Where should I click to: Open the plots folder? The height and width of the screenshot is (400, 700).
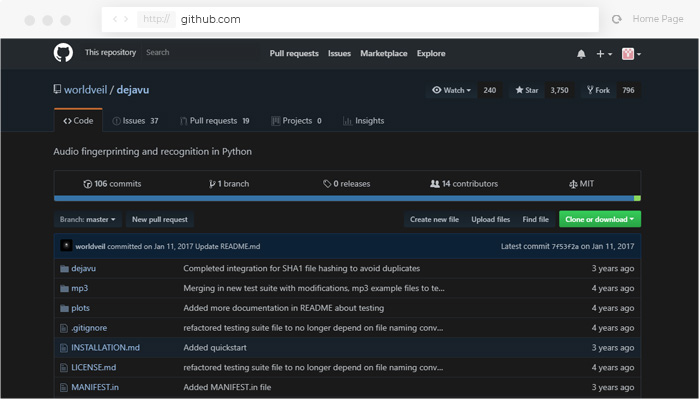click(80, 308)
